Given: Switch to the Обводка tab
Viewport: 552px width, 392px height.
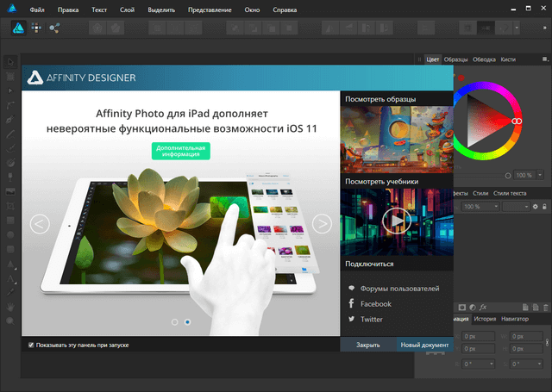Looking at the screenshot, I should click(x=484, y=59).
